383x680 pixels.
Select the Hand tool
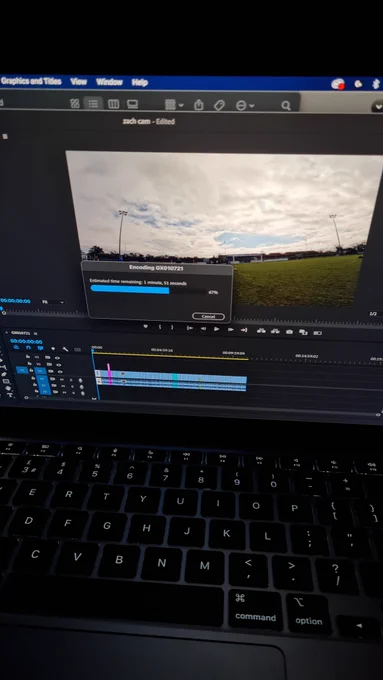(8, 388)
